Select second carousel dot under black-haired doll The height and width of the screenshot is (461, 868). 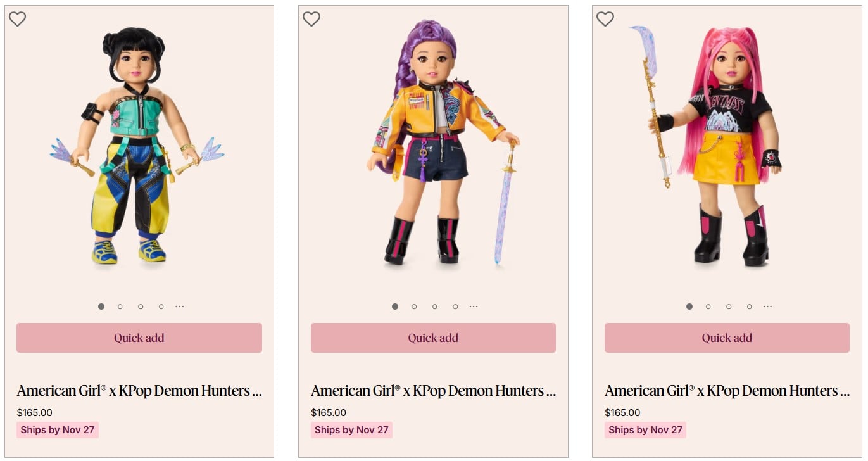120,306
